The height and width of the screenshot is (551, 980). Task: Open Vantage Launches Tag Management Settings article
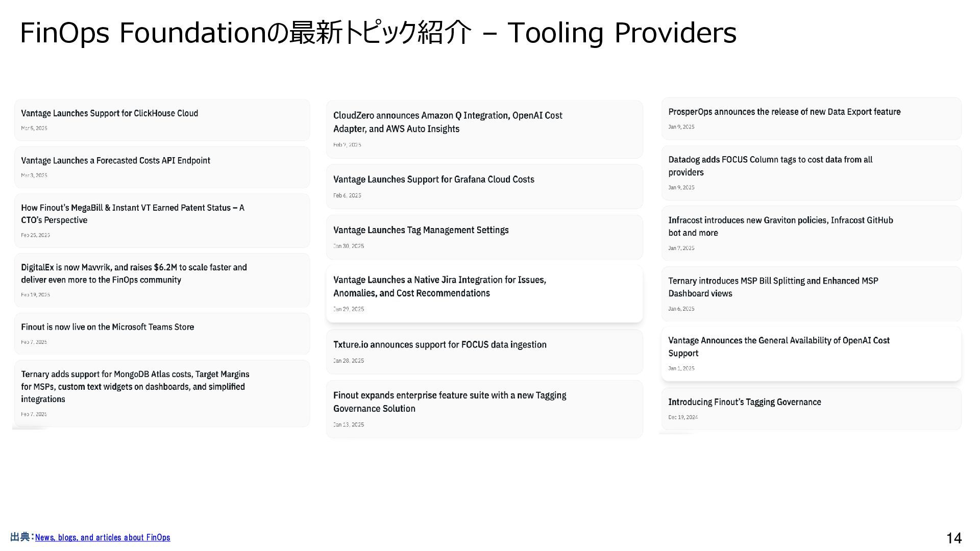[x=484, y=237]
